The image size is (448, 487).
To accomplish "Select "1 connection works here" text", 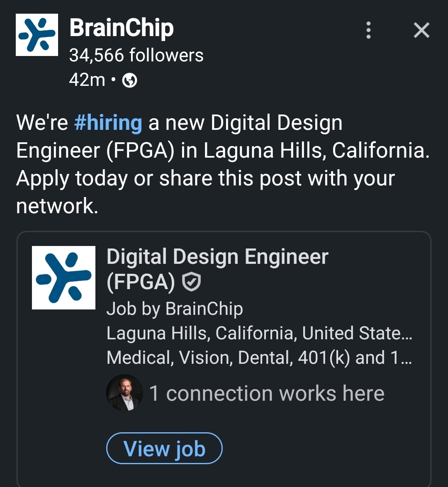I will coord(267,393).
